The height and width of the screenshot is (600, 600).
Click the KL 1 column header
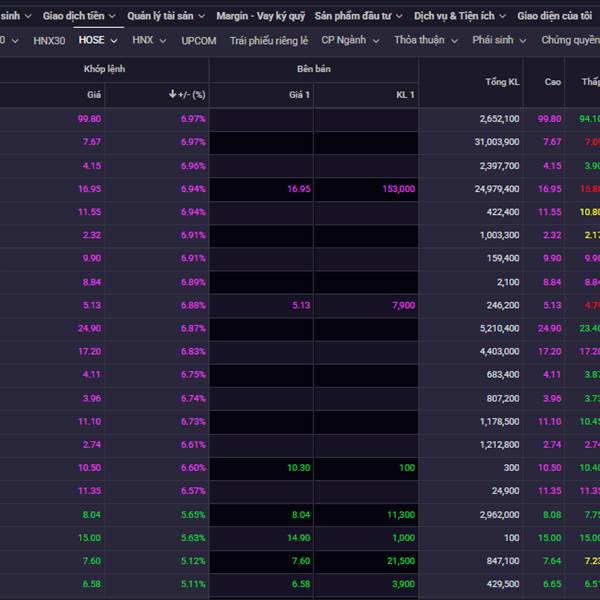coord(405,95)
